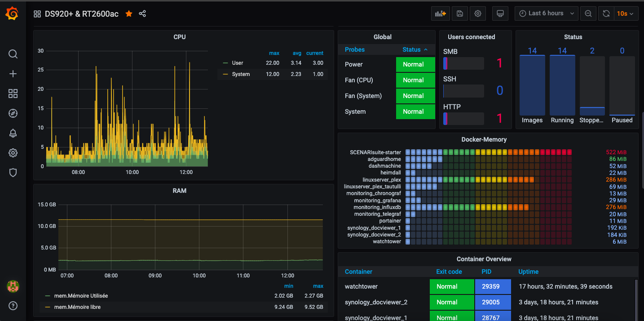
Task: Open Server Admin shield icon
Action: [13, 173]
